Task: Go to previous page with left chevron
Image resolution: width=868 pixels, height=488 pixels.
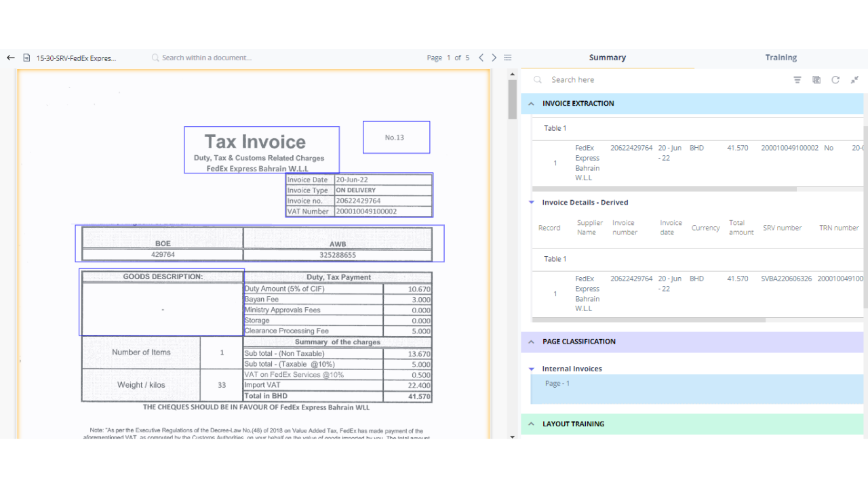Action: [481, 58]
